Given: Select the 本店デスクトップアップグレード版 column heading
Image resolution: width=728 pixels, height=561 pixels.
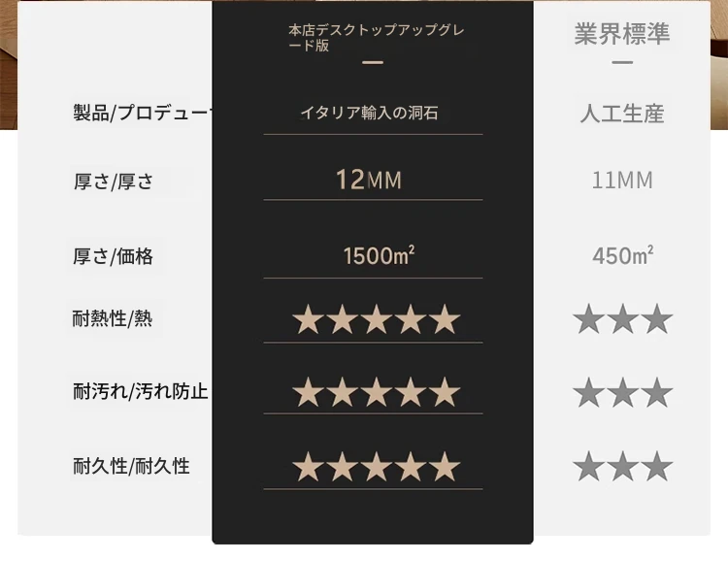Looking at the screenshot, I should tap(377, 38).
